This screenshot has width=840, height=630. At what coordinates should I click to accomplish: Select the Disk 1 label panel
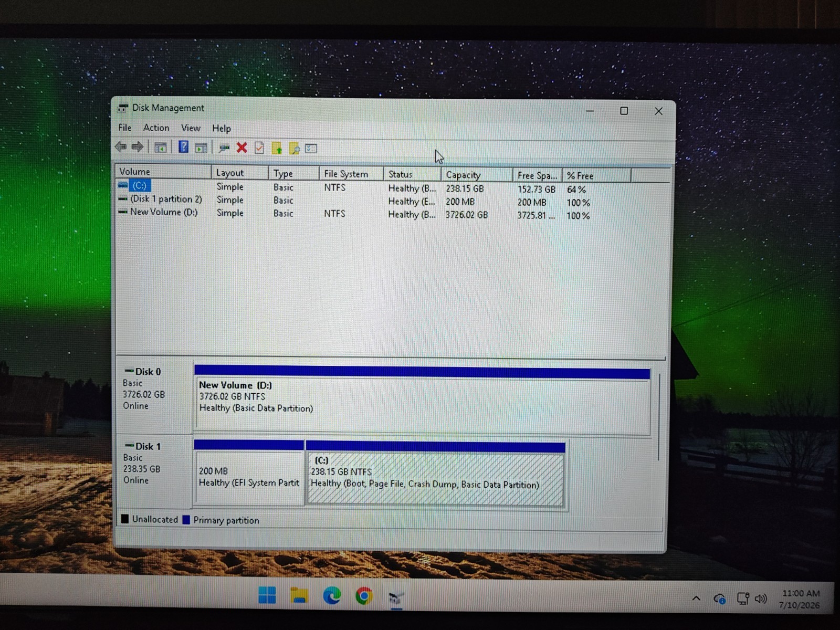pyautogui.click(x=154, y=471)
